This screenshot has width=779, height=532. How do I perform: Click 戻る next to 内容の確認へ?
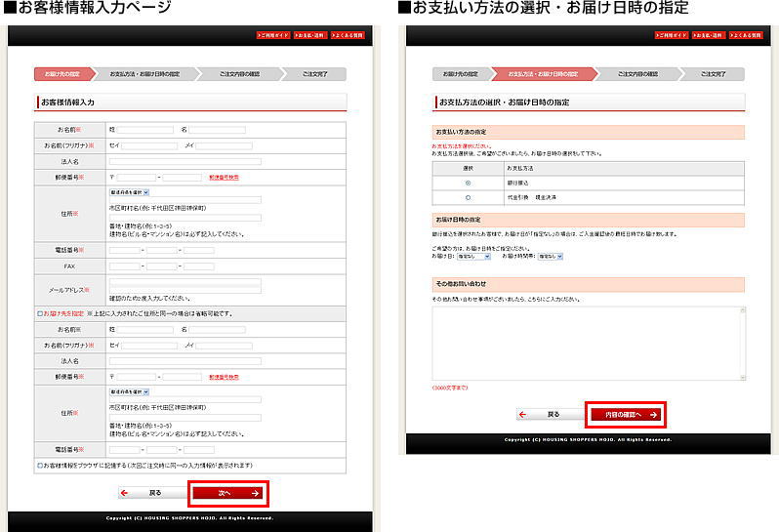(549, 415)
